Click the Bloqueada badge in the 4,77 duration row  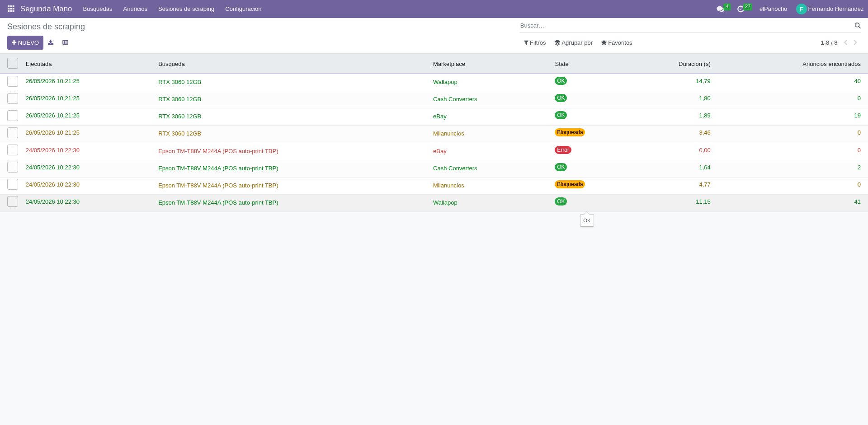tap(570, 184)
